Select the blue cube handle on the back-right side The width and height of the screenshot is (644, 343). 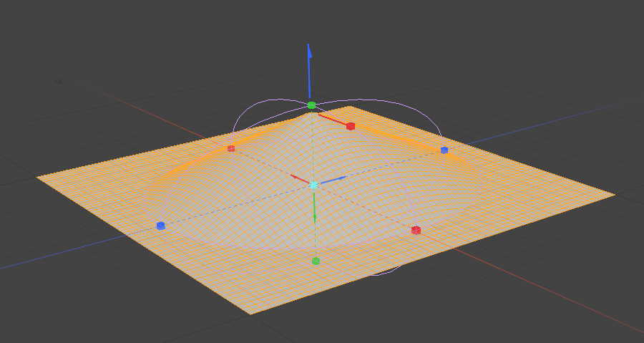coord(444,150)
